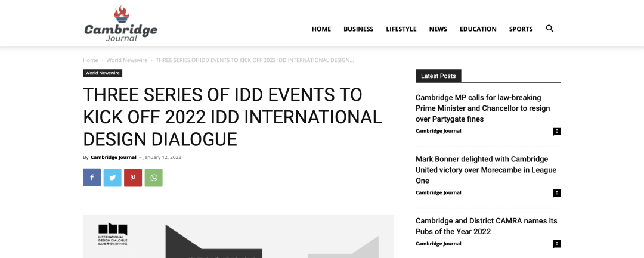Image resolution: width=644 pixels, height=258 pixels.
Task: Click the January 12, 2022 date
Action: point(162,157)
